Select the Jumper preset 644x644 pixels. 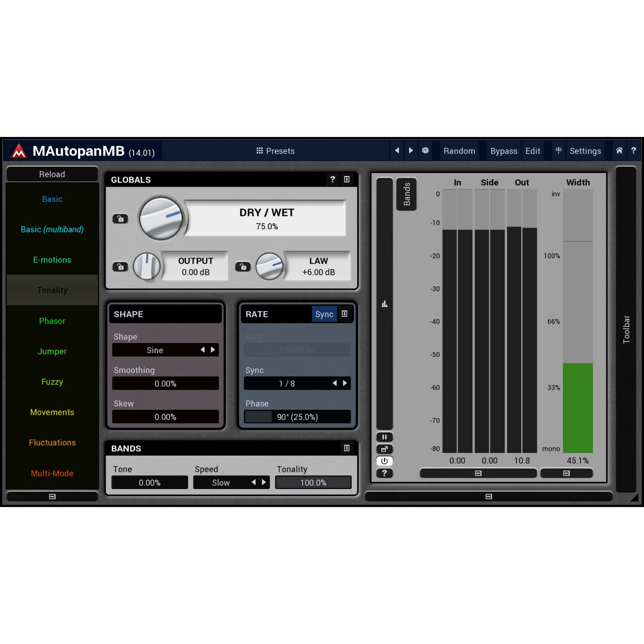pyautogui.click(x=52, y=351)
